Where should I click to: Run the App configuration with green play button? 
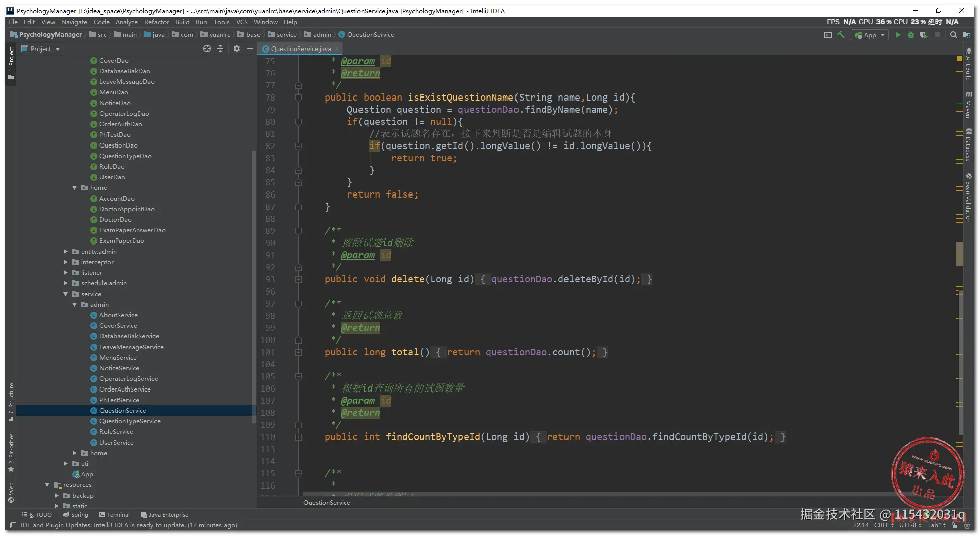tap(897, 35)
